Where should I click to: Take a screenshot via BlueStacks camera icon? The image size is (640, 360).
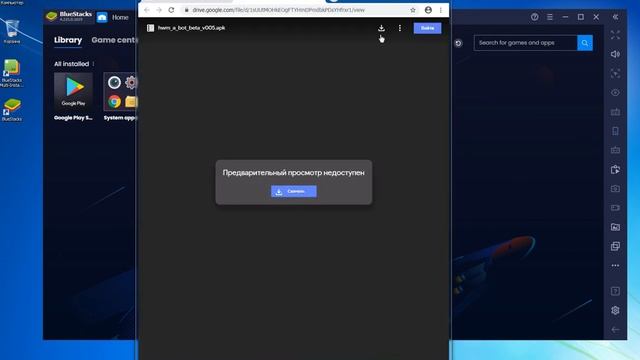[615, 189]
